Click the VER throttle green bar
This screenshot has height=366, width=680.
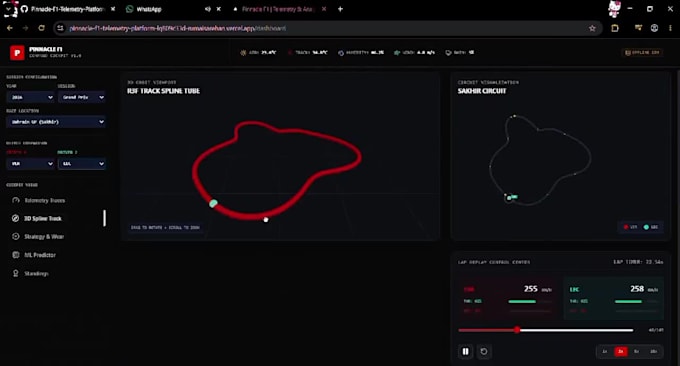click(x=522, y=301)
